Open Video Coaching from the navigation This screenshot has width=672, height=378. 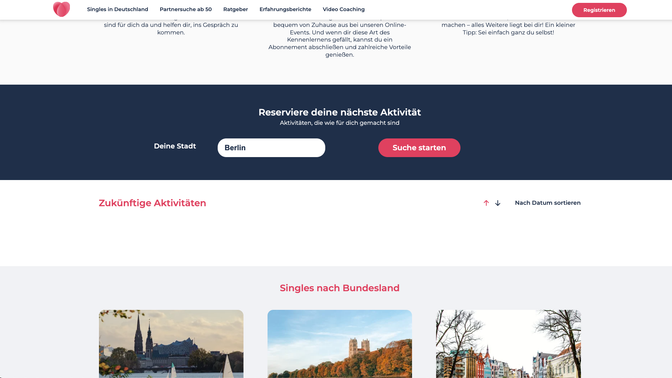click(344, 9)
